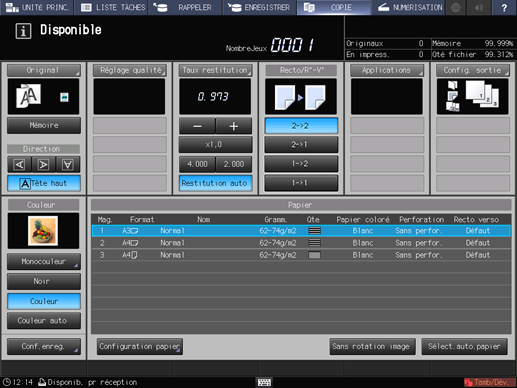Image resolution: width=517 pixels, height=388 pixels.
Task: Switch to the NUMERISATION tab
Action: pos(408,7)
